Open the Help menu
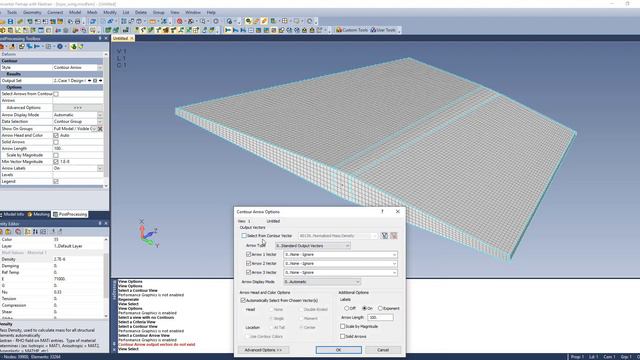The image size is (640, 360). (211, 12)
